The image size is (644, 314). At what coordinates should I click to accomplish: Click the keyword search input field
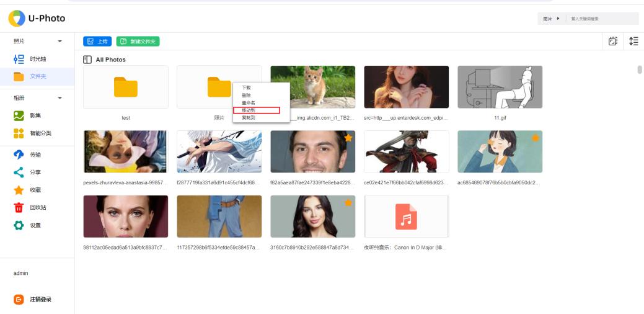point(601,19)
